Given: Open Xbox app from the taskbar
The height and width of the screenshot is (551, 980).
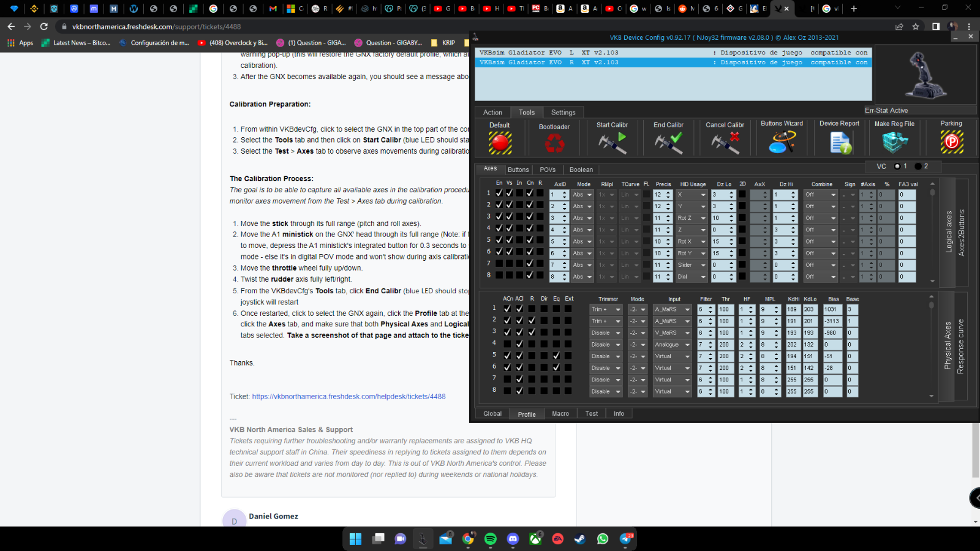Looking at the screenshot, I should (x=535, y=539).
